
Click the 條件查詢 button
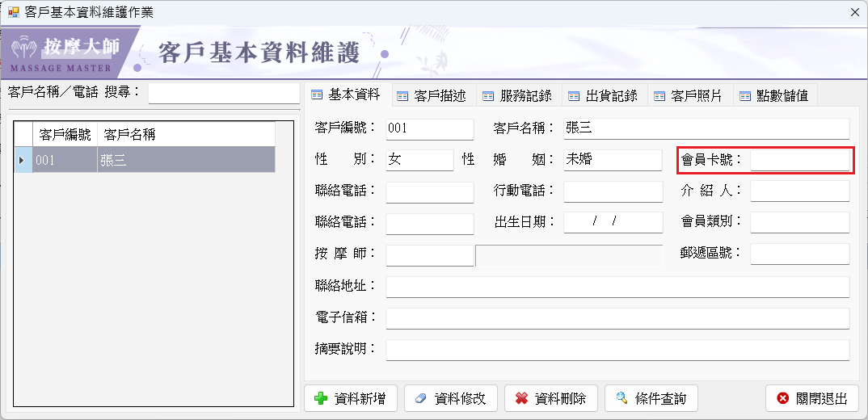click(651, 398)
